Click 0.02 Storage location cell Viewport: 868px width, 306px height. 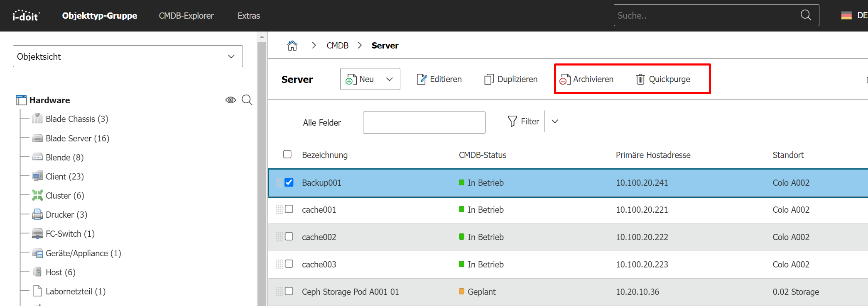[796, 292]
